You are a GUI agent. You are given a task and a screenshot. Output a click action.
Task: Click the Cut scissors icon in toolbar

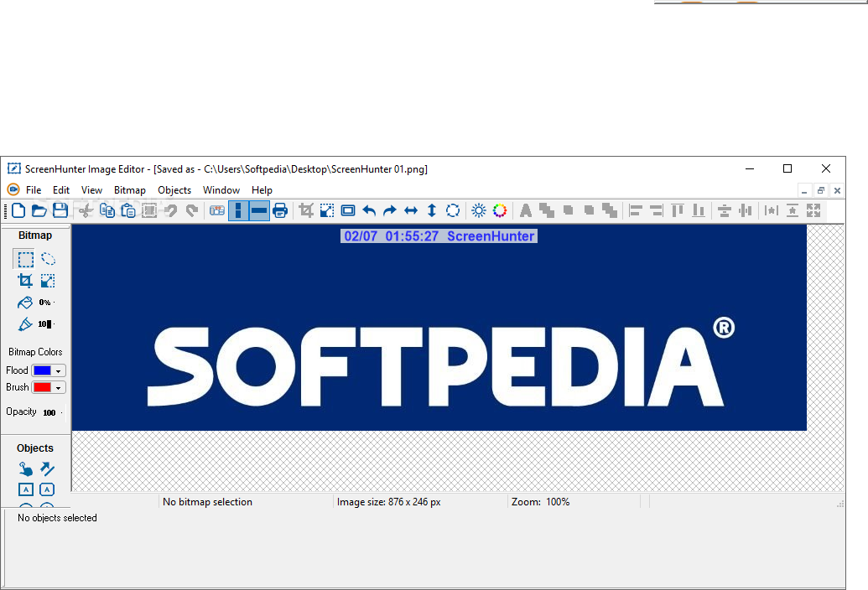click(x=86, y=210)
